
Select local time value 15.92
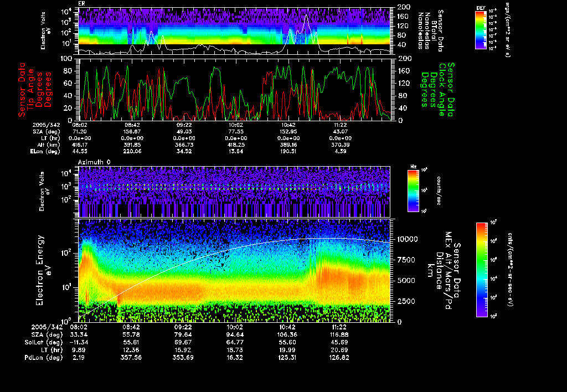click(183, 350)
